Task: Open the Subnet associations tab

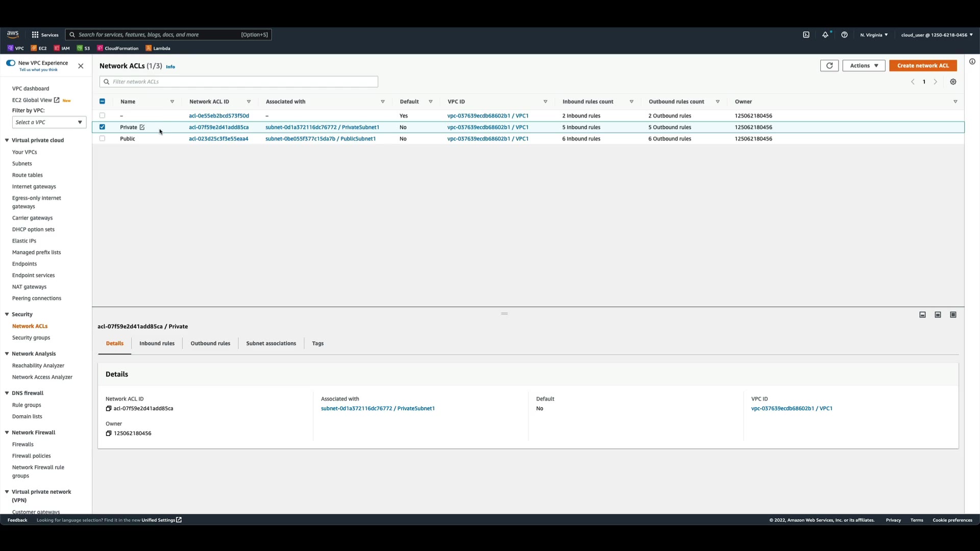Action: click(x=271, y=343)
